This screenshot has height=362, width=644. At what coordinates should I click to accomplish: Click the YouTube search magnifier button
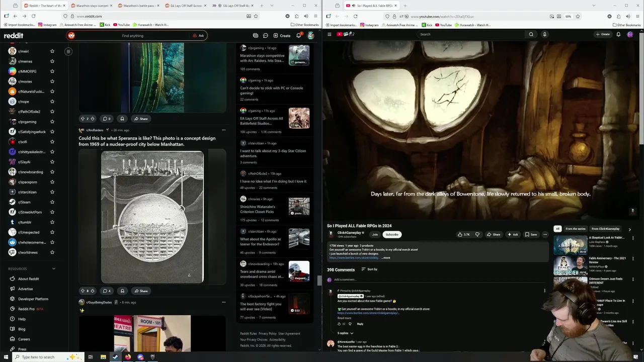[x=531, y=34]
